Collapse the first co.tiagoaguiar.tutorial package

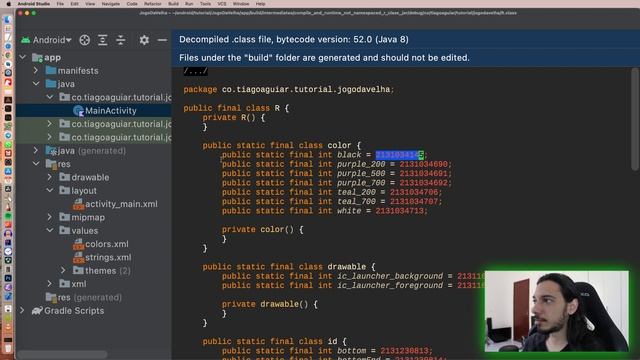click(49, 97)
